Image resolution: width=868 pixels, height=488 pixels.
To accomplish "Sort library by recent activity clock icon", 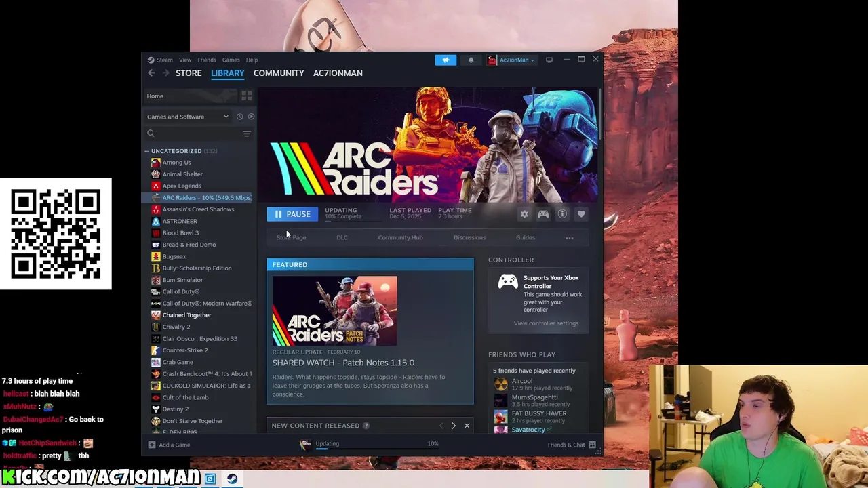I will pos(239,117).
